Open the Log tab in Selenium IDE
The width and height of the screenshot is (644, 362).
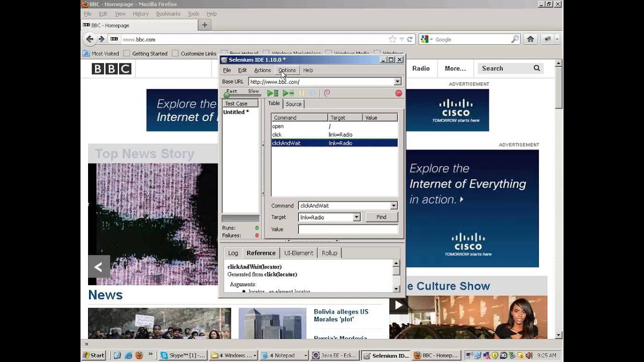click(233, 253)
